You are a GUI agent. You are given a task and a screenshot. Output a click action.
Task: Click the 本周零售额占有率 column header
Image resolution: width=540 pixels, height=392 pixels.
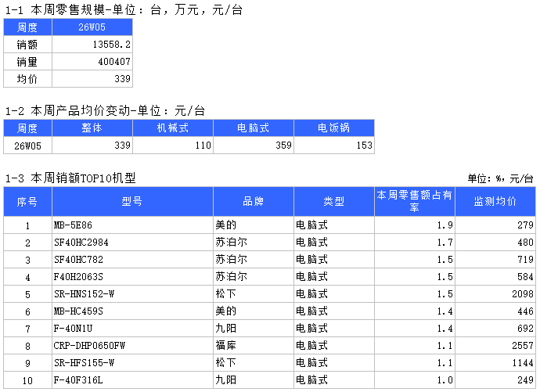414,202
